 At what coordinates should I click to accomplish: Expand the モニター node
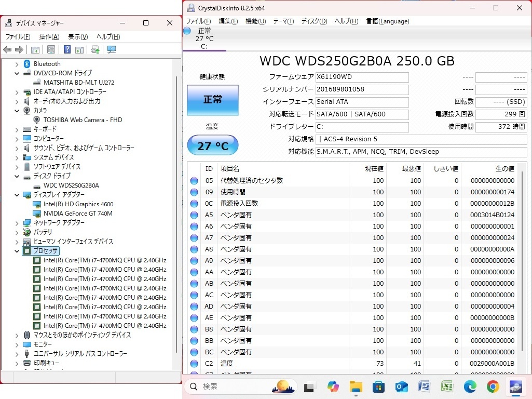click(17, 344)
